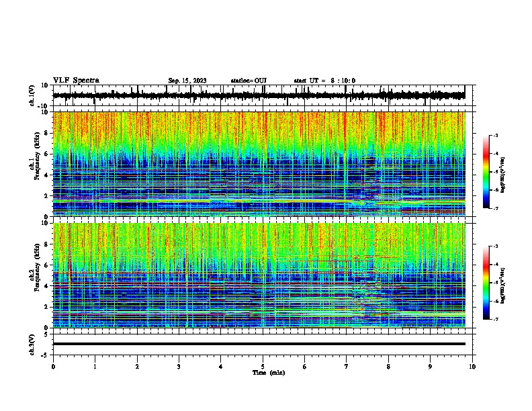Click the ch.2 spectrogram panel
Image resolution: width=532 pixels, height=411 pixels.
point(259,275)
